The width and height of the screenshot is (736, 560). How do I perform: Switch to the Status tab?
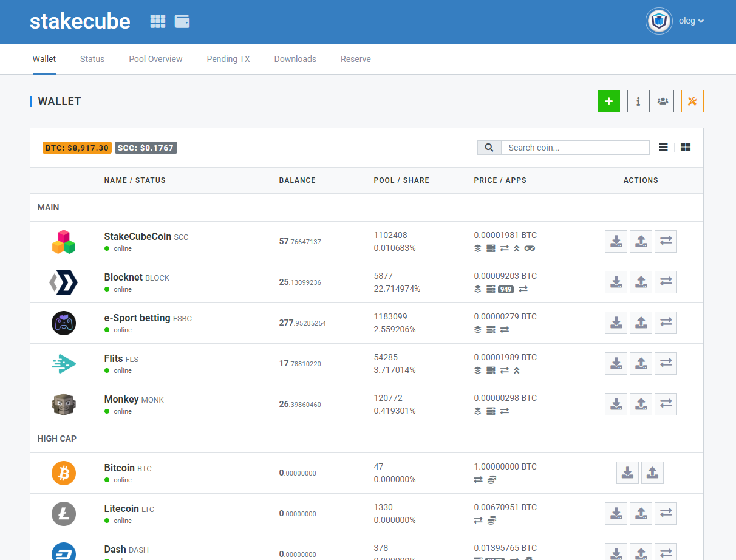(x=92, y=59)
